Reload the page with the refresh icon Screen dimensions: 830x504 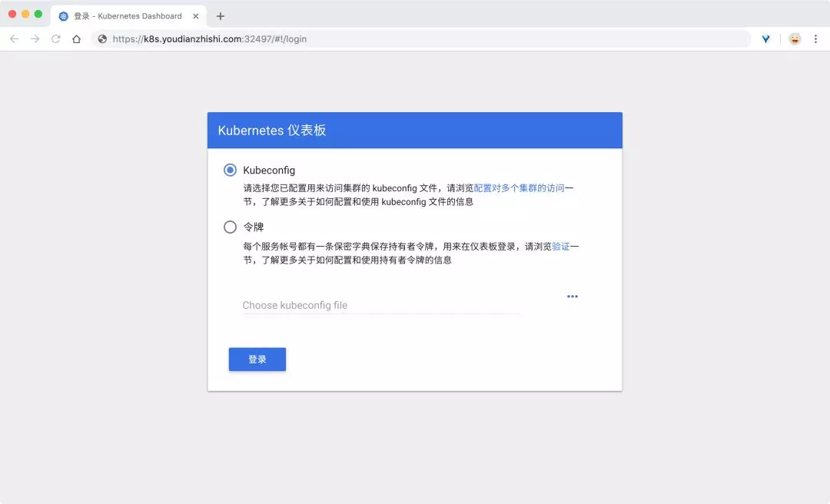pos(55,38)
